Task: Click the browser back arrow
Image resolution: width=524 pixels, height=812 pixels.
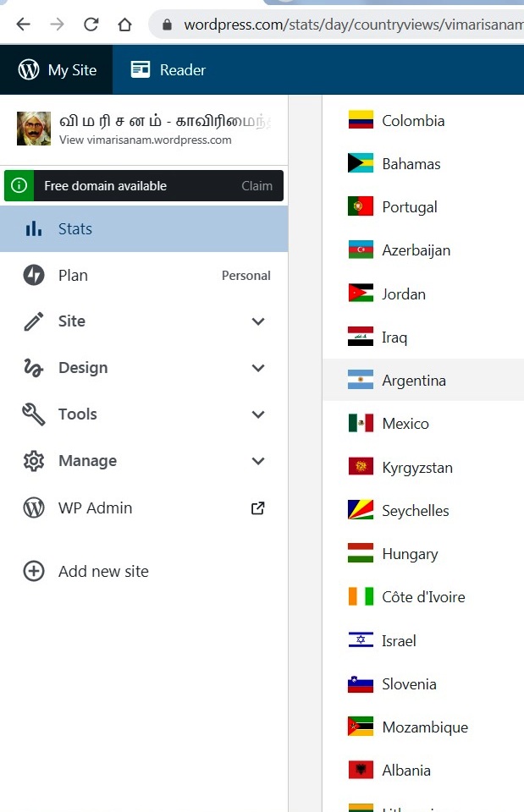Action: tap(23, 25)
